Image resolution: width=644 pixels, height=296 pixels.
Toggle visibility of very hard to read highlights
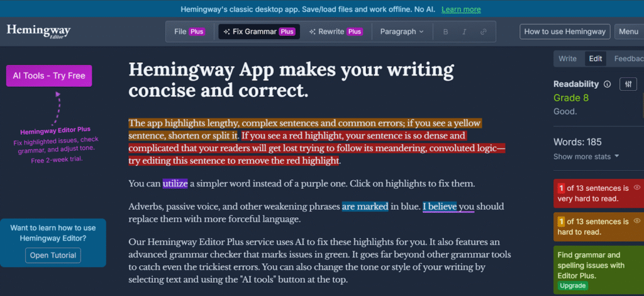tap(636, 188)
